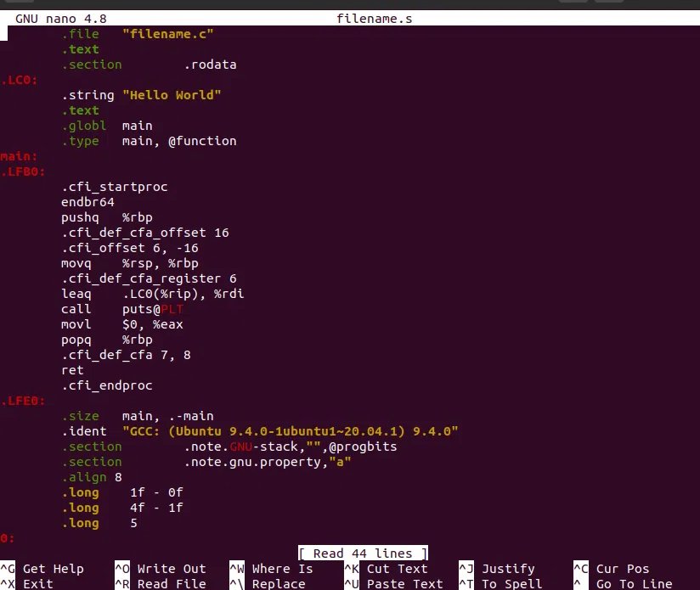Select the ^J Justify shortcut
The image size is (700, 590).
497,569
